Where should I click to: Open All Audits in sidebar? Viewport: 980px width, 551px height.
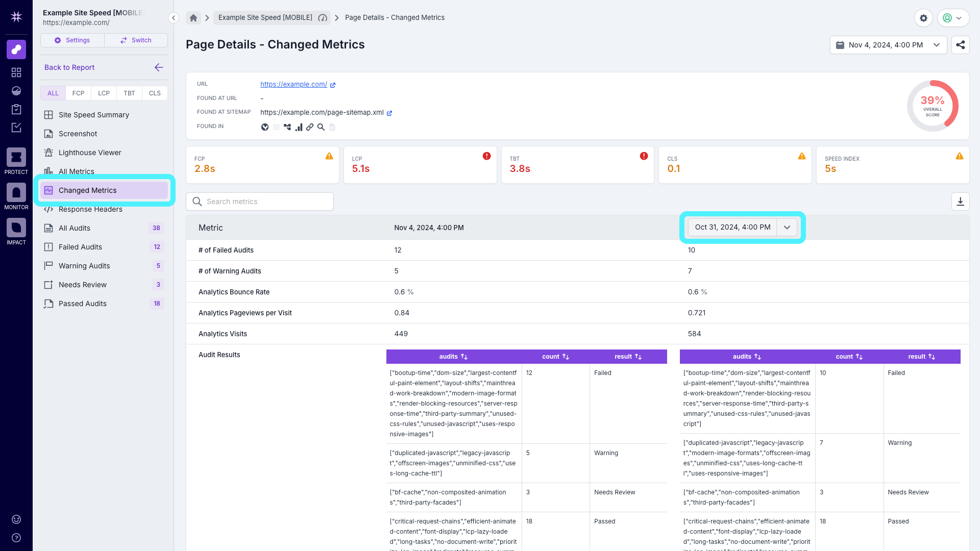point(104,228)
